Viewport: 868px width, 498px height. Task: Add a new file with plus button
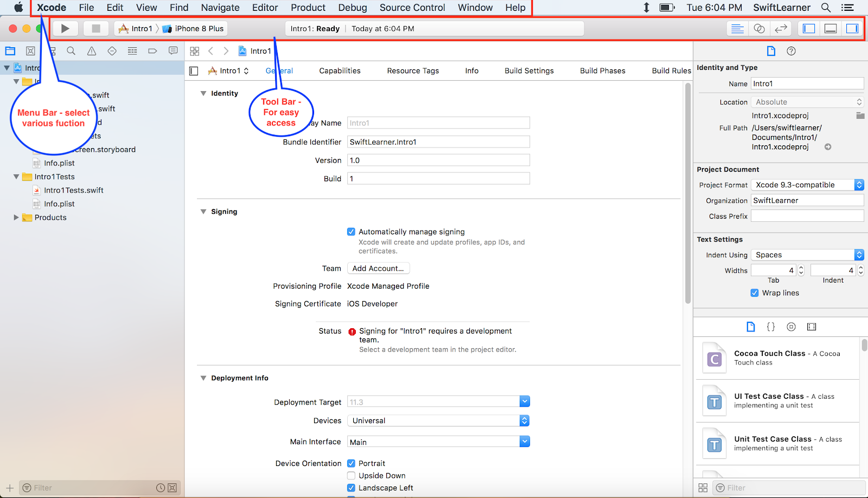click(10, 488)
